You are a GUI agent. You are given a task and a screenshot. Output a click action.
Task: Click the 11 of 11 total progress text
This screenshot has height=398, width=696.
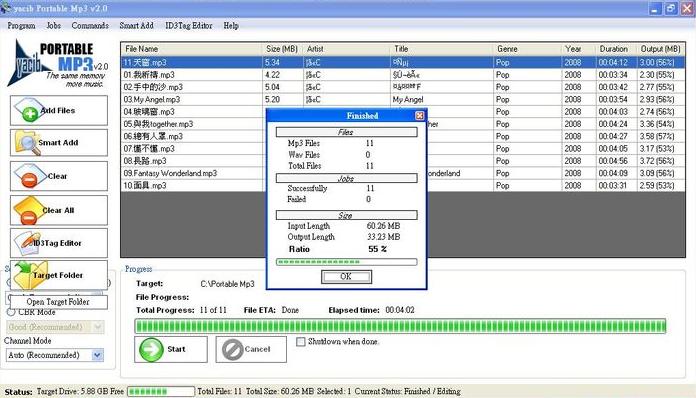tap(213, 310)
